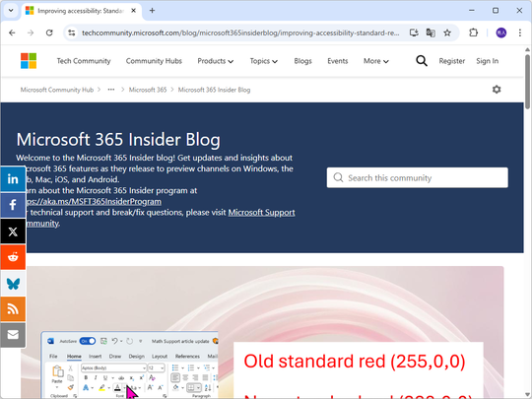Open site search magnifier icon

(422, 61)
